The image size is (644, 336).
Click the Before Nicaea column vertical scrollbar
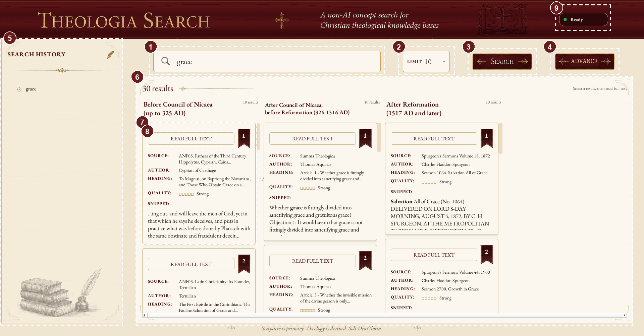[258, 137]
